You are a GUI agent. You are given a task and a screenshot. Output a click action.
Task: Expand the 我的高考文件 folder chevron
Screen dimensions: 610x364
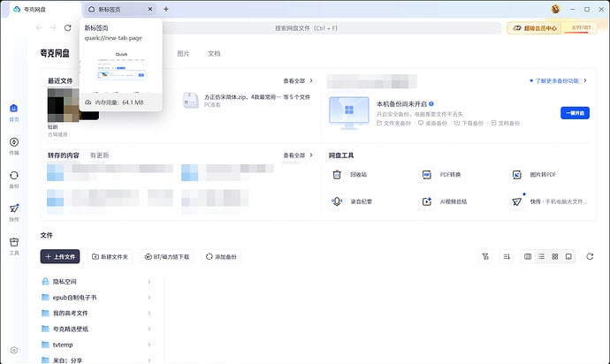[149, 313]
